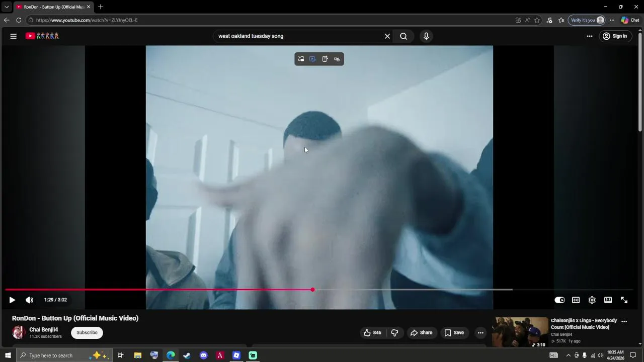Image resolution: width=644 pixels, height=362 pixels.
Task: Clear the search query text
Action: click(x=387, y=36)
